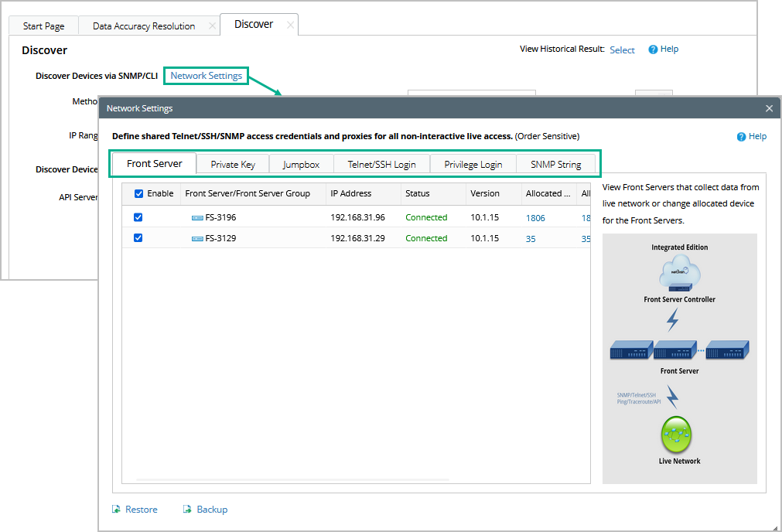Open the Telnet/SSH Login tab
Image resolution: width=782 pixels, height=532 pixels.
pos(381,164)
